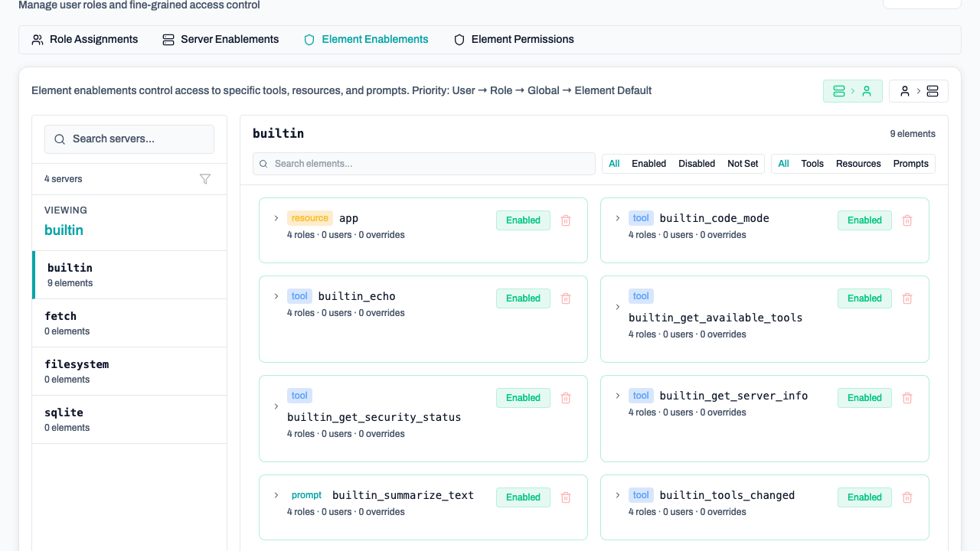Expand the app resource row

tap(276, 218)
